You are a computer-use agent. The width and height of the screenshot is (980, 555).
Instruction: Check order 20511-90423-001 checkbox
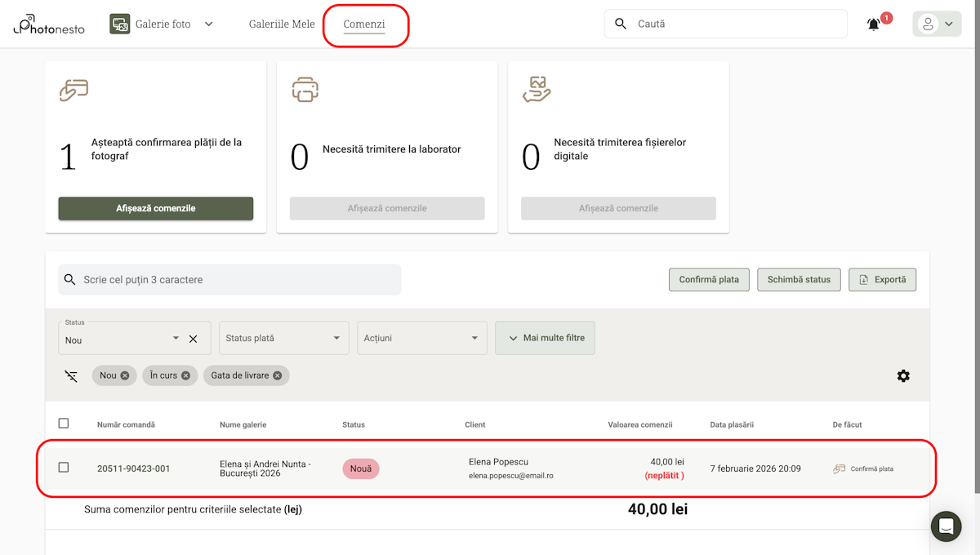[x=64, y=468]
